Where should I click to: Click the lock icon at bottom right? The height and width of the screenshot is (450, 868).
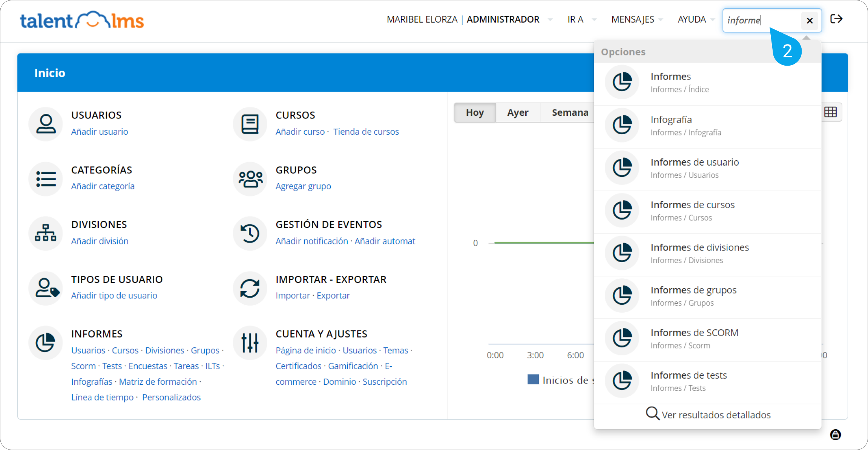point(836,435)
